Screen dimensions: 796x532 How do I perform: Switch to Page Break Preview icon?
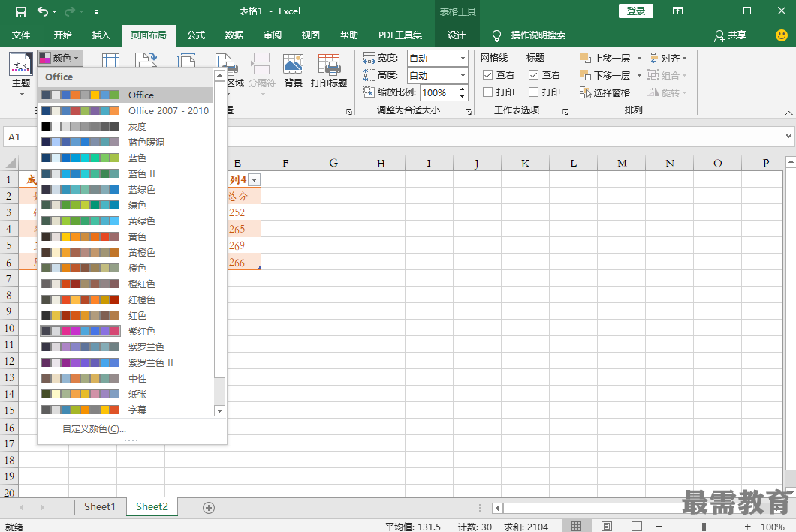[x=637, y=527]
